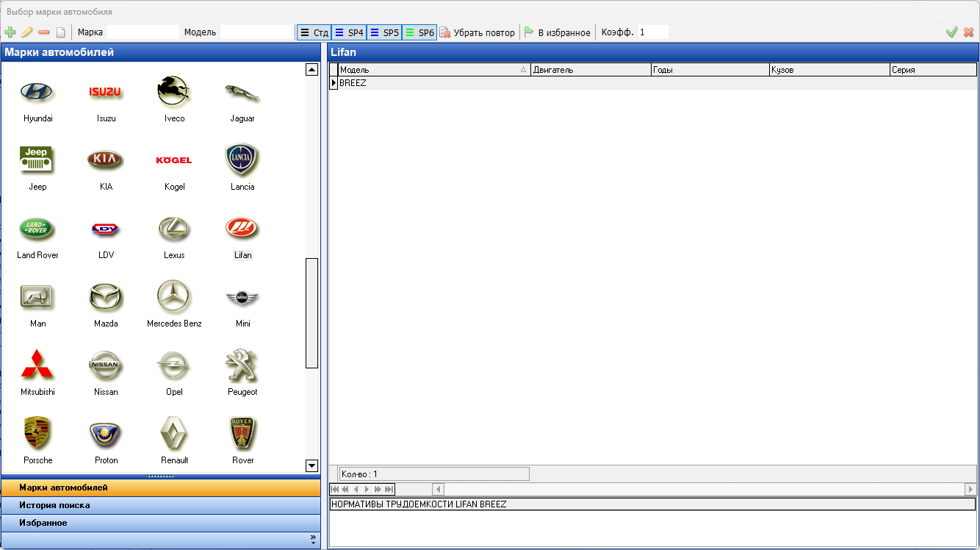980x550 pixels.
Task: Select the Opel brand logo
Action: tap(174, 365)
